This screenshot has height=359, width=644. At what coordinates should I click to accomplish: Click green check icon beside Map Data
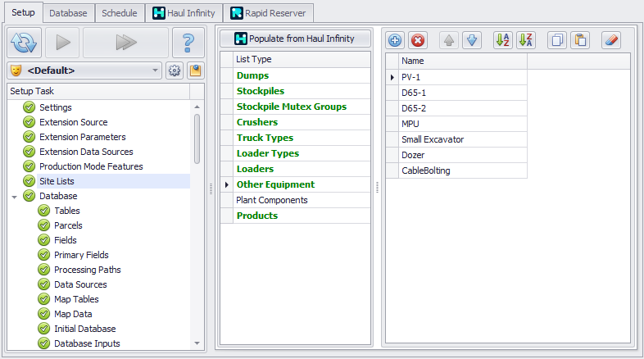coord(44,314)
